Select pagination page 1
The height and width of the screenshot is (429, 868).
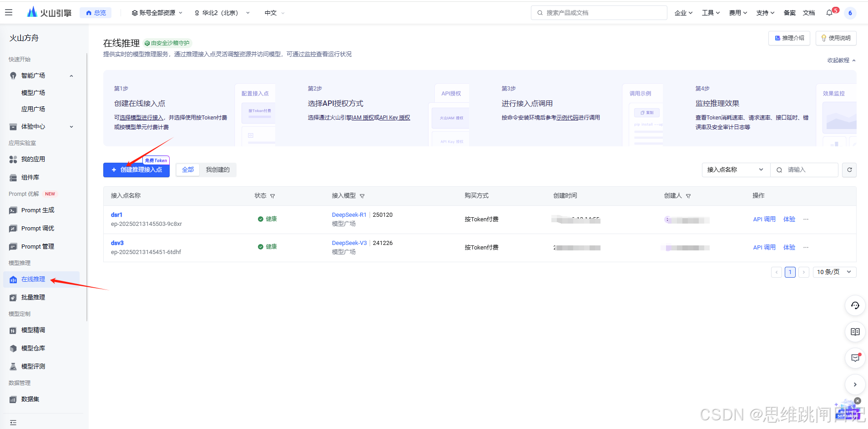click(790, 272)
